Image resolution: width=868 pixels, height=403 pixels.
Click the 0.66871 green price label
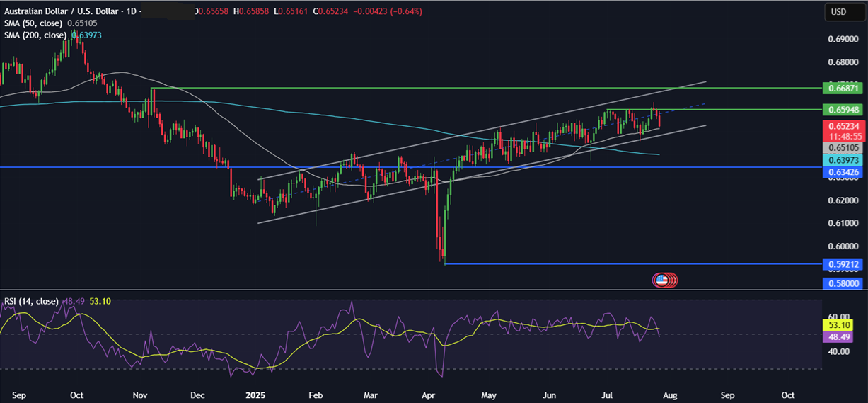point(843,88)
